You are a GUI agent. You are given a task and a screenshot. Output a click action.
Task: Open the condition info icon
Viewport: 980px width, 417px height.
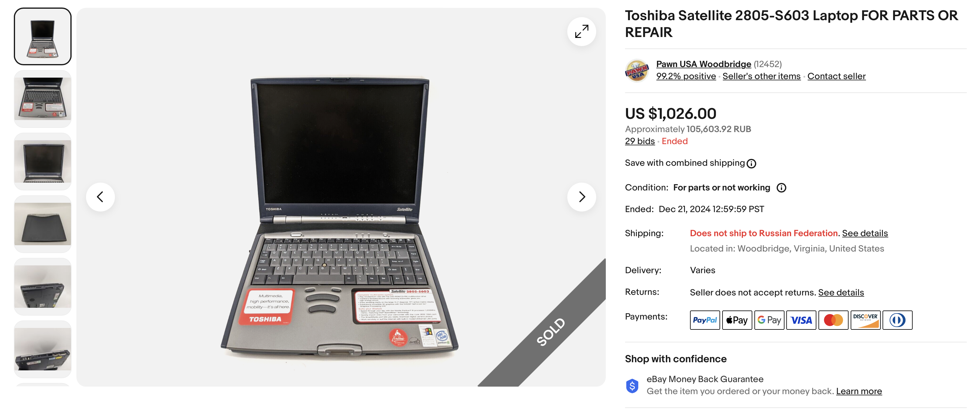point(781,188)
